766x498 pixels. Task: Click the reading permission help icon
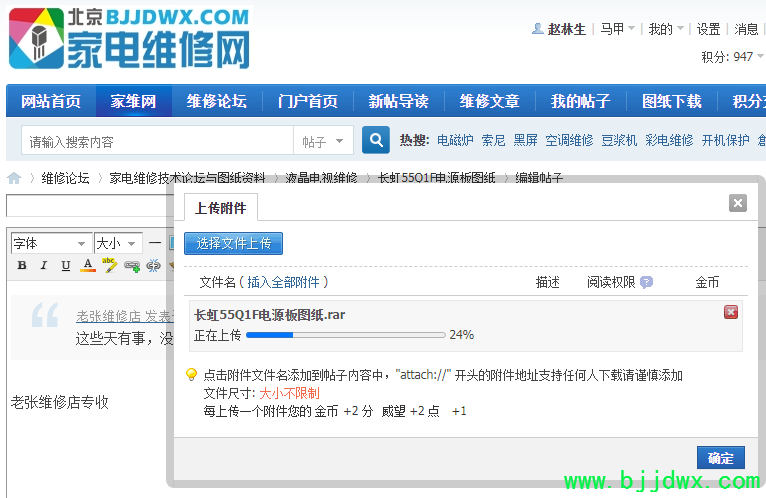646,282
